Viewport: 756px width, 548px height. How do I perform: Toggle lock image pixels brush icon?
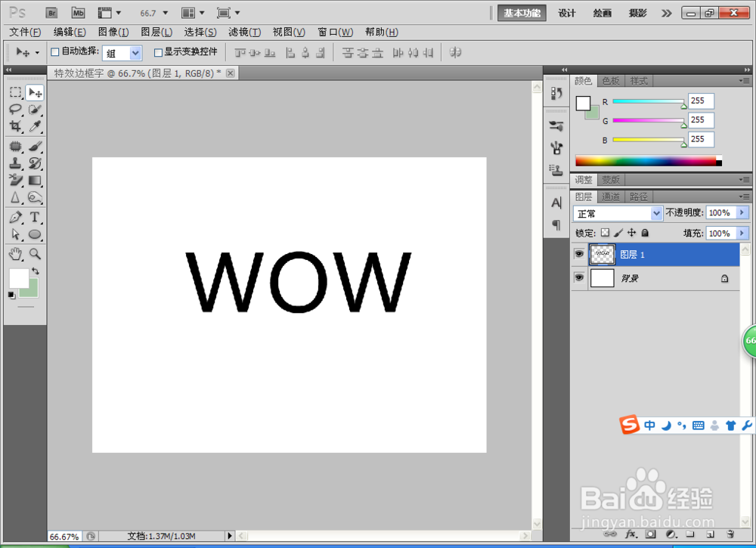click(618, 233)
